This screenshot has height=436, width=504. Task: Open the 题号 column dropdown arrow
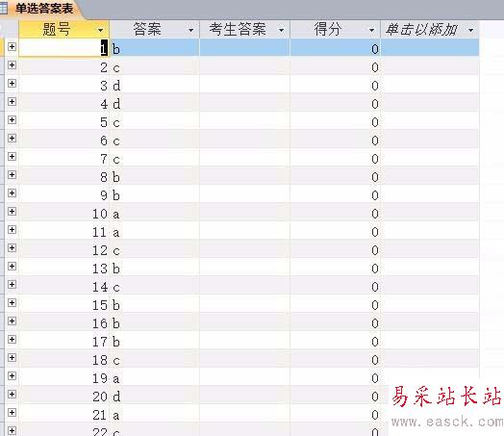tap(101, 30)
